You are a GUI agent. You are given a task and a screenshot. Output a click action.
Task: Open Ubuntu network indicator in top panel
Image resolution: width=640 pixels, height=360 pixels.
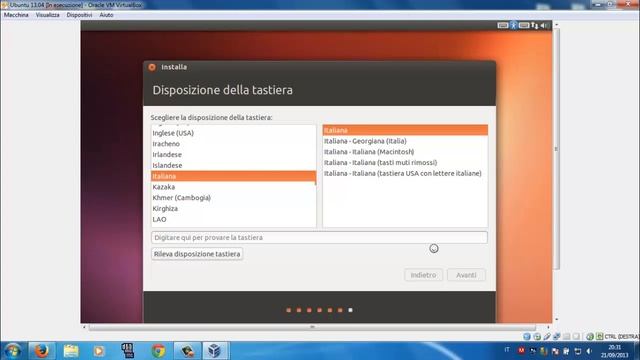pos(534,25)
